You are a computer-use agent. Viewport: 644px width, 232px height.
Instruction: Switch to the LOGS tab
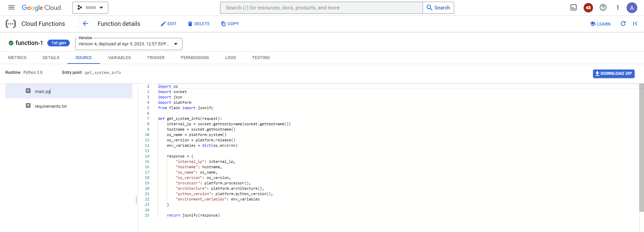(230, 58)
